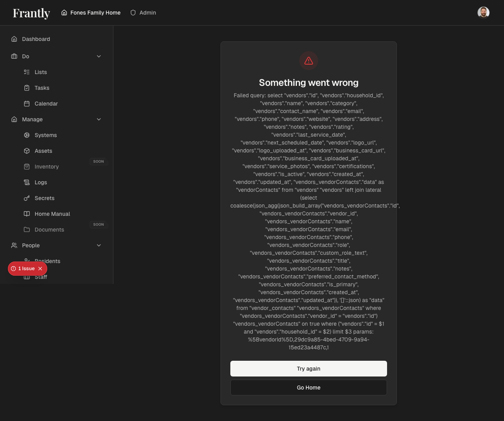Click the Home Manual book icon
504x421 pixels.
click(27, 214)
